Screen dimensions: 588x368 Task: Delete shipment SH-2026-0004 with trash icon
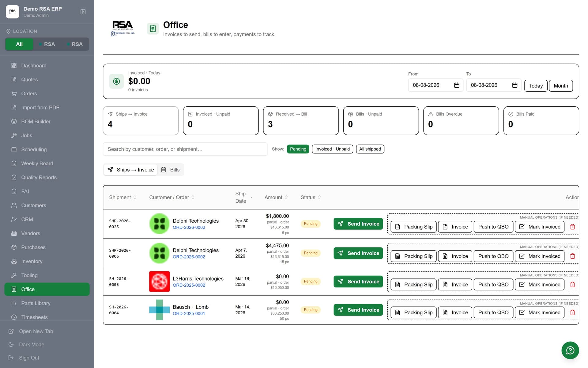click(572, 312)
